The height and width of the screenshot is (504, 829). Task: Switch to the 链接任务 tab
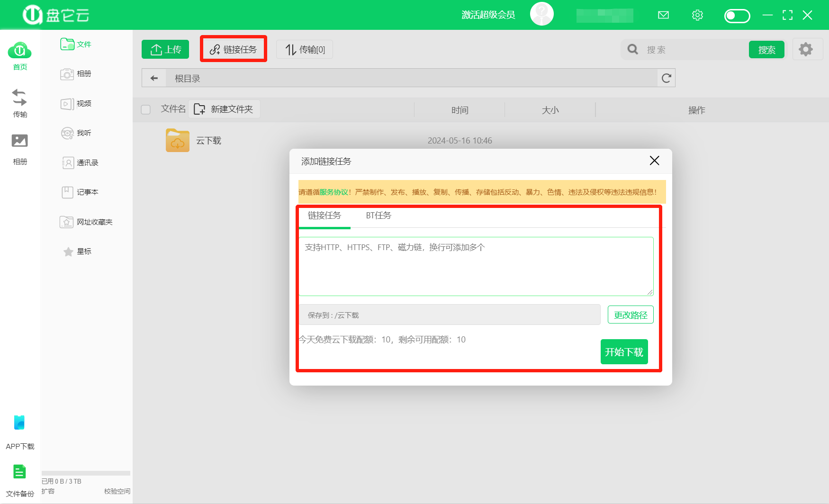[324, 216]
